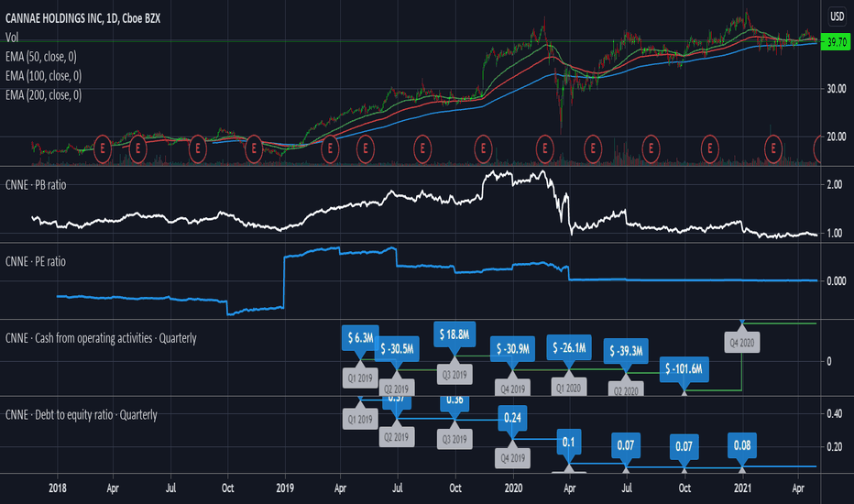Click the Debt to equity ratio pane title

(x=82, y=415)
